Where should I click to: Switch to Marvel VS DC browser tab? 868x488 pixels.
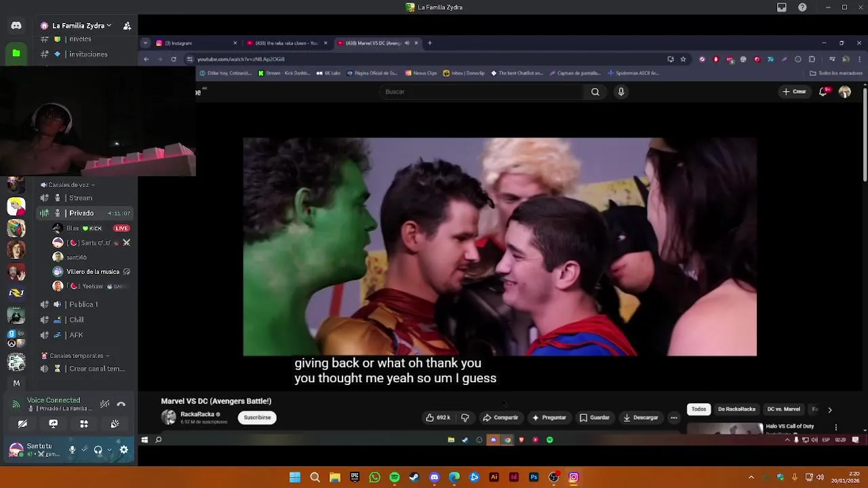pos(377,43)
